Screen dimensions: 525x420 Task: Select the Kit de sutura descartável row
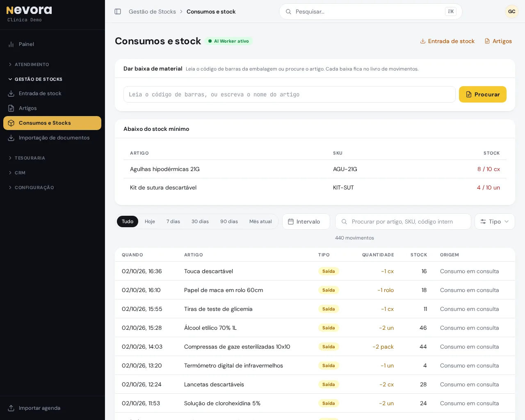(315, 187)
